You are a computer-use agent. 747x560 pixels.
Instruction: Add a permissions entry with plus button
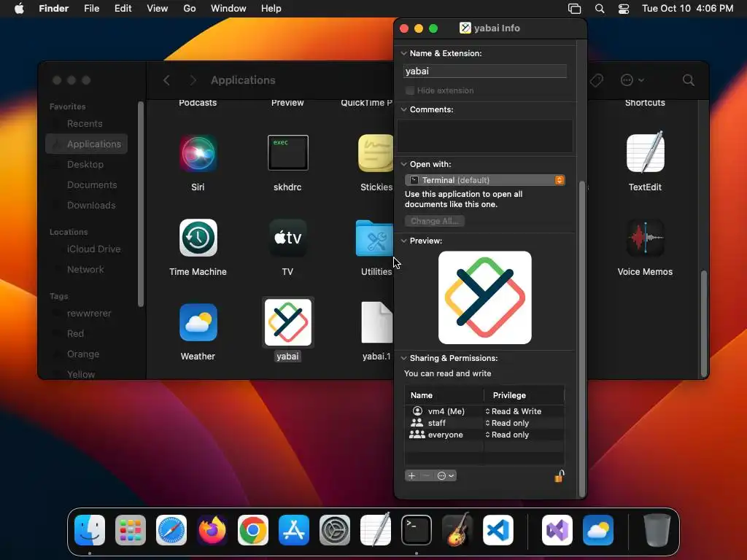click(412, 475)
